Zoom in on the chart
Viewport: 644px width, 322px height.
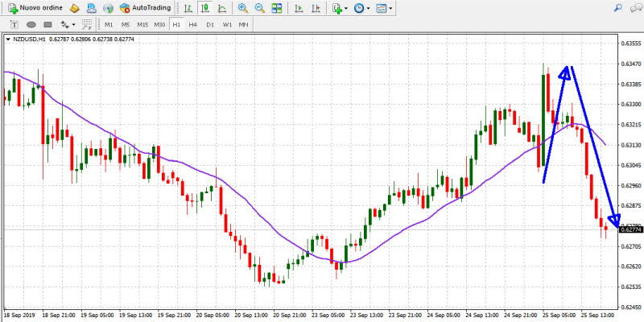pyautogui.click(x=243, y=8)
